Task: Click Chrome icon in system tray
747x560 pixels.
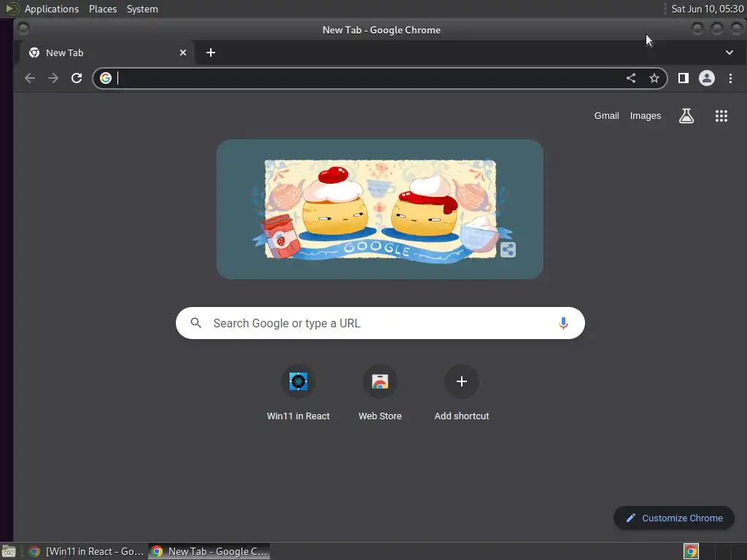Action: pyautogui.click(x=691, y=551)
